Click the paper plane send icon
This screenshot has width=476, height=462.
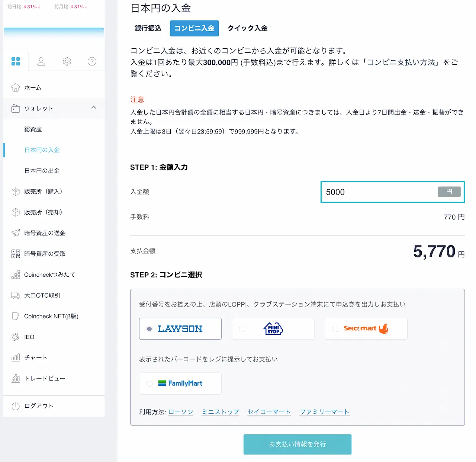point(16,233)
